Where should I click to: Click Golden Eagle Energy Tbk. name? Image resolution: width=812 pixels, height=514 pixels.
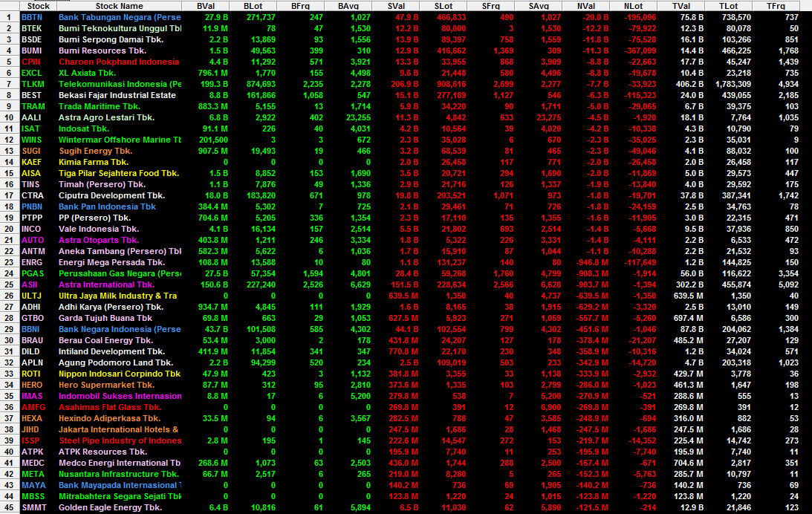(110, 508)
